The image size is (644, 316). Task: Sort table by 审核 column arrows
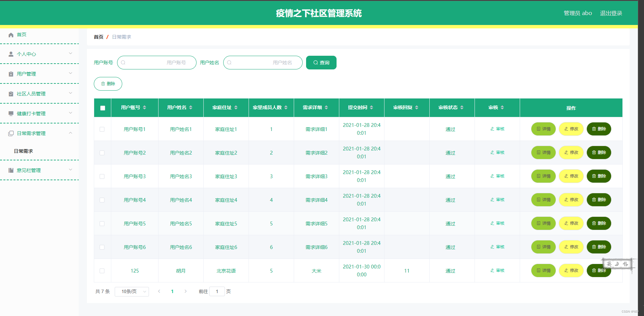click(x=502, y=107)
